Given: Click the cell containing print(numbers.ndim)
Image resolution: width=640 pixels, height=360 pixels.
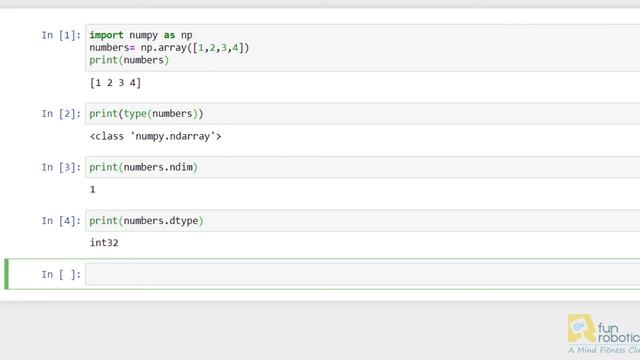Looking at the screenshot, I should pyautogui.click(x=362, y=167).
